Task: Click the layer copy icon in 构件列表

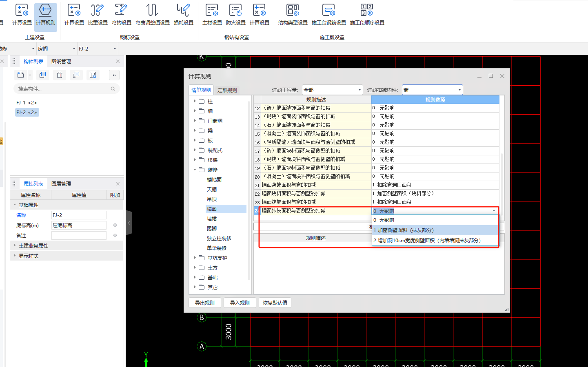Action: tap(76, 75)
